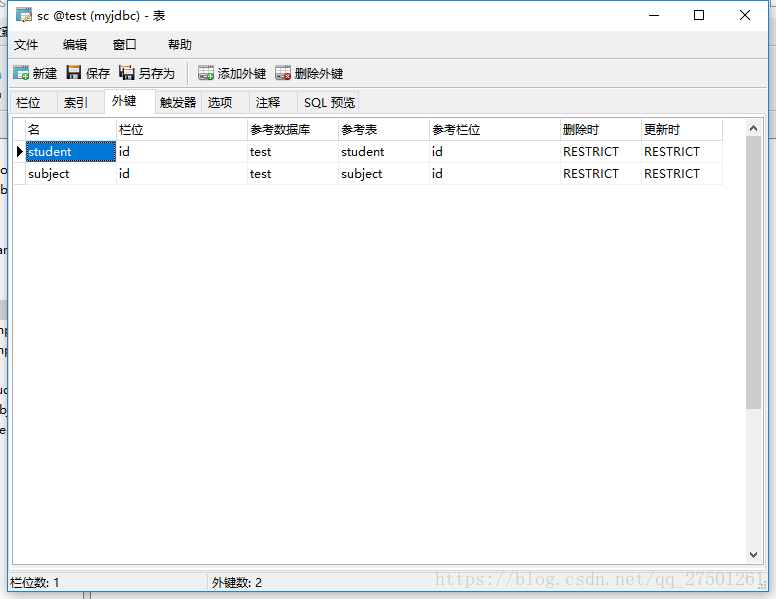Screen dimensions: 776x599
Task: Click the 栏位 cell 'id' in student row
Action: pyautogui.click(x=182, y=151)
